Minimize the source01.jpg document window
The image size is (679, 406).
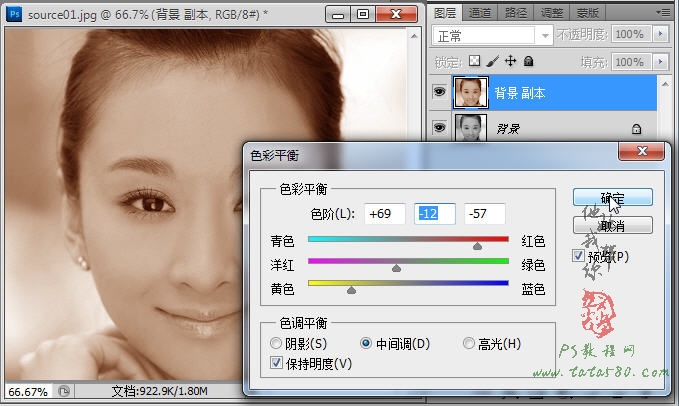click(x=338, y=14)
